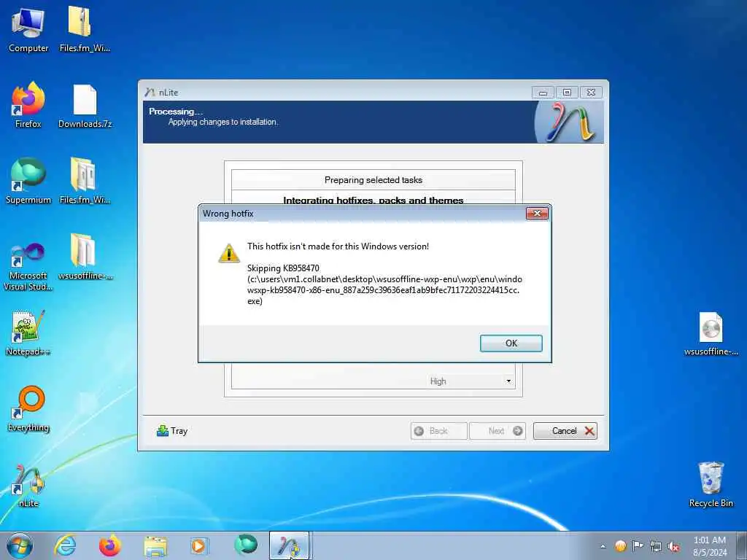747x560 pixels.
Task: Open Windows Media Player from taskbar
Action: (198, 545)
